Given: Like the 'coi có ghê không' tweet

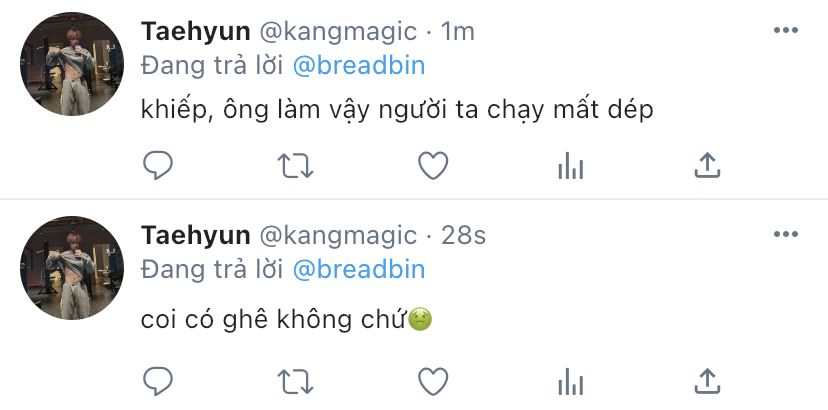Looking at the screenshot, I should point(433,381).
